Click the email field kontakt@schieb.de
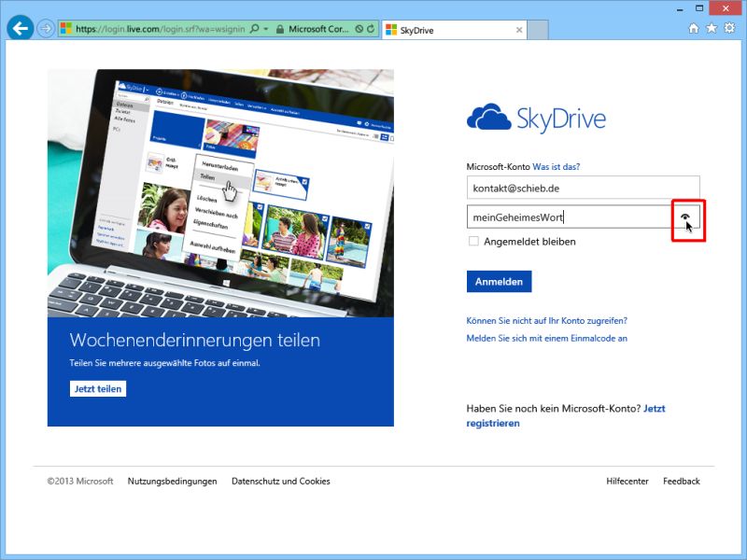 pyautogui.click(x=583, y=188)
